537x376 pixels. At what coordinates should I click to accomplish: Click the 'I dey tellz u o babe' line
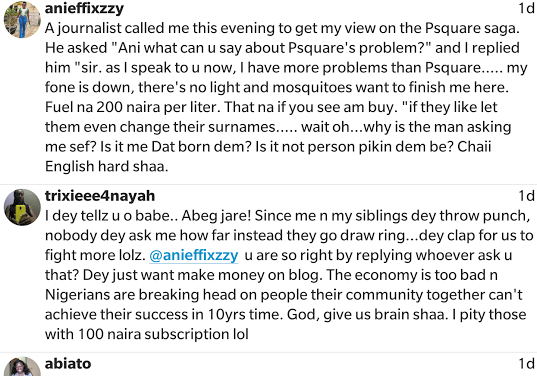tap(288, 216)
